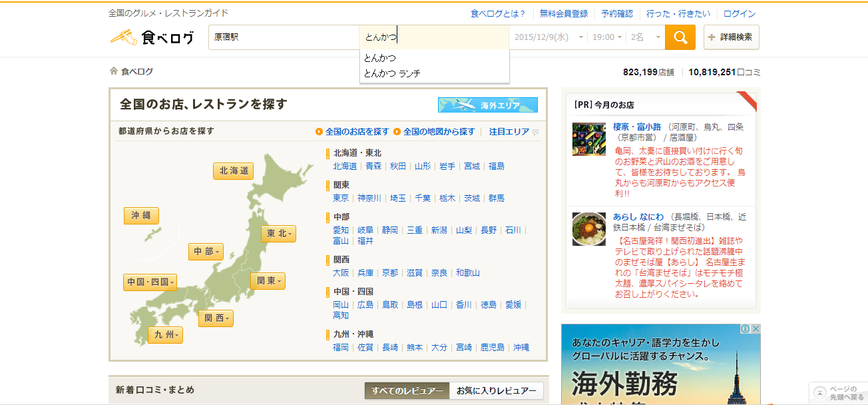868x405 pixels.
Task: Click the 原宿駅 area input field
Action: (283, 37)
